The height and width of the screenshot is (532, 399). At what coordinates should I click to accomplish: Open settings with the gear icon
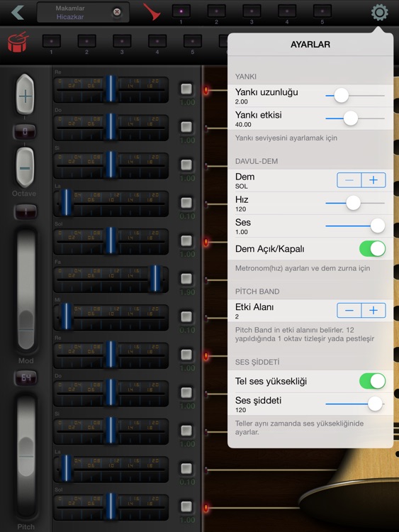tap(379, 13)
